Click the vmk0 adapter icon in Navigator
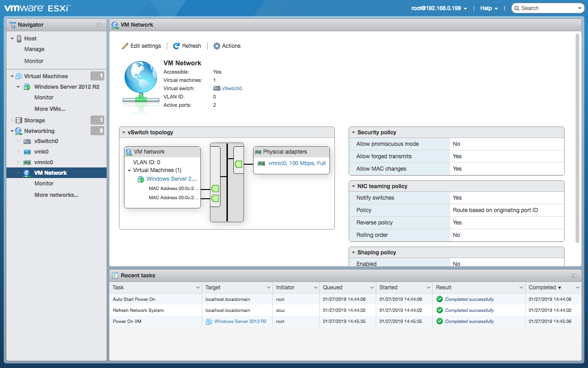Screen dimensions: 588x368 [x=26, y=152]
